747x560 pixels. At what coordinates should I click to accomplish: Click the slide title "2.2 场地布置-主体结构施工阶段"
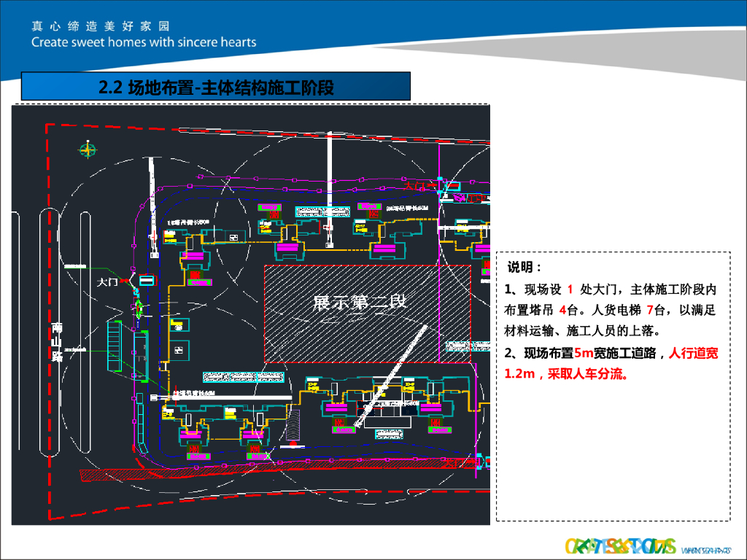click(216, 87)
